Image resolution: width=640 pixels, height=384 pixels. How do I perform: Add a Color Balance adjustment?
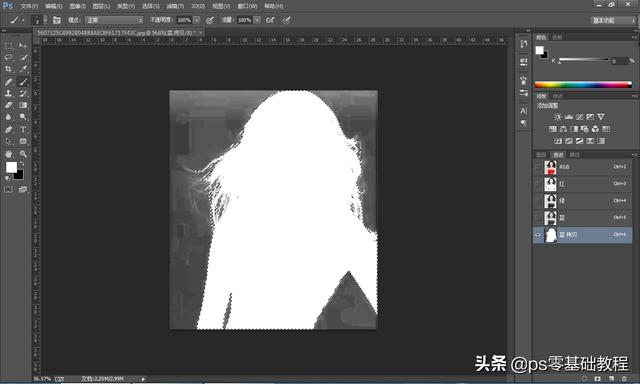pyautogui.click(x=563, y=129)
